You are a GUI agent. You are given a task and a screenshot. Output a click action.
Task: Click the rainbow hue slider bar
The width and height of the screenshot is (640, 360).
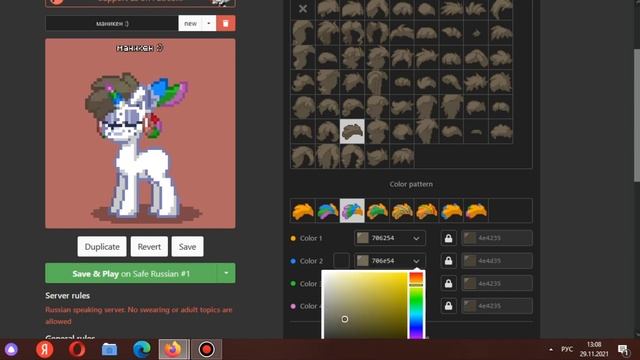tap(416, 305)
